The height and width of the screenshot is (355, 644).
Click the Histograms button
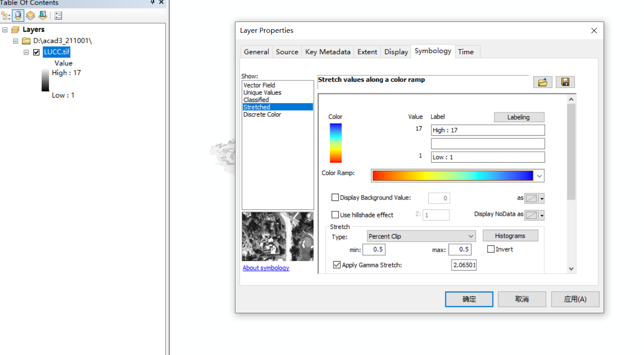[x=510, y=236]
